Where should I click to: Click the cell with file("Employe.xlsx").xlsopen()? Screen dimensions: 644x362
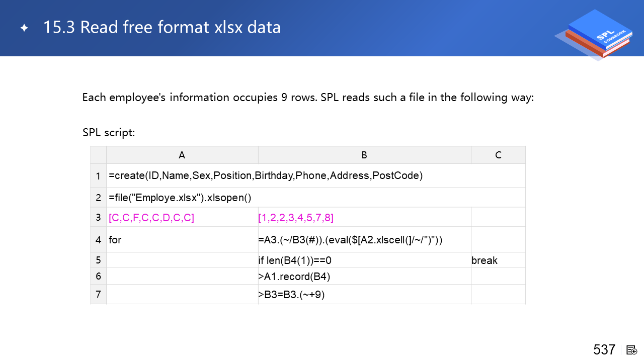[x=180, y=198]
